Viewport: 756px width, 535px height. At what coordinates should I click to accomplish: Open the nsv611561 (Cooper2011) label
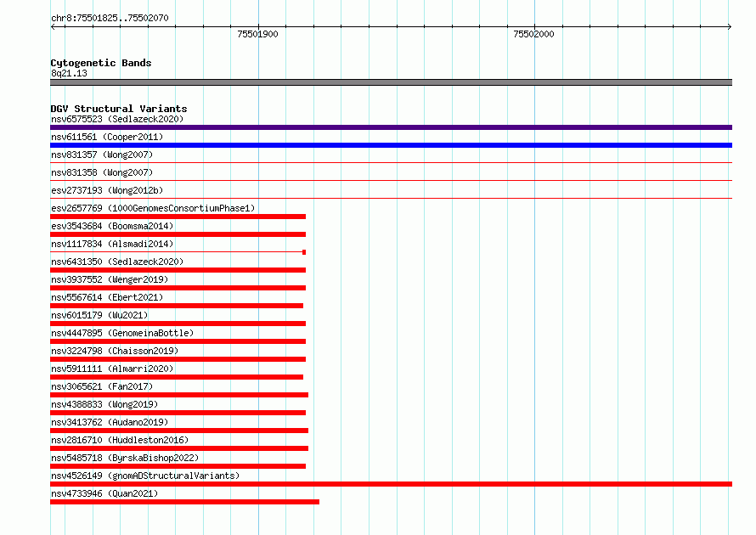107,137
